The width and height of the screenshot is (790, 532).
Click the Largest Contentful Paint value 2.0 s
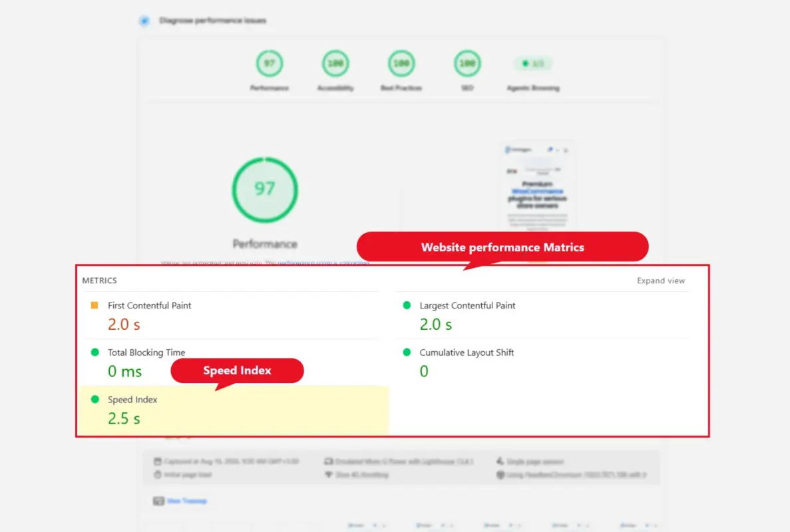[436, 325]
